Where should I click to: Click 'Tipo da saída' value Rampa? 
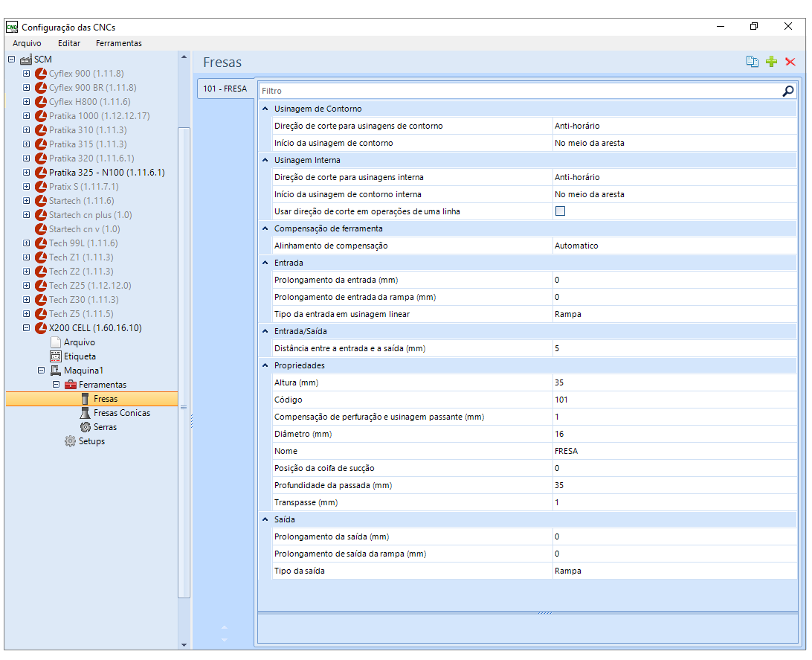[x=674, y=571]
